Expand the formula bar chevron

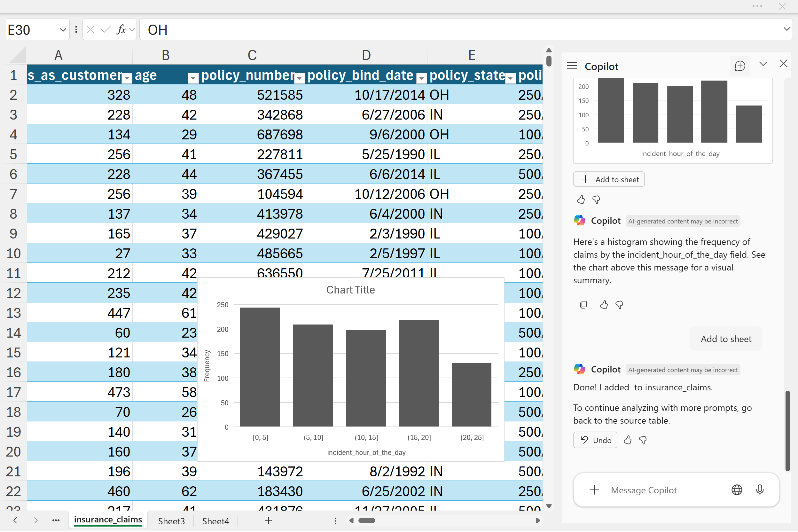click(x=786, y=29)
